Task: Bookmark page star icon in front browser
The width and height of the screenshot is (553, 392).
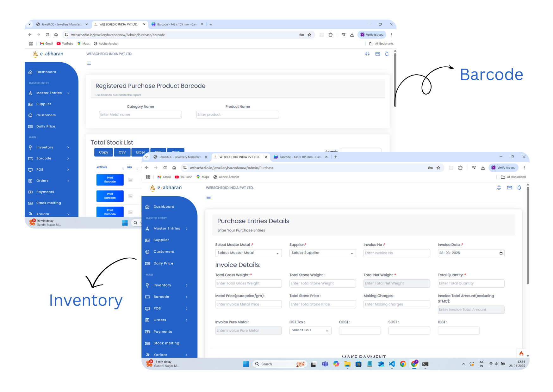Action: pos(438,168)
